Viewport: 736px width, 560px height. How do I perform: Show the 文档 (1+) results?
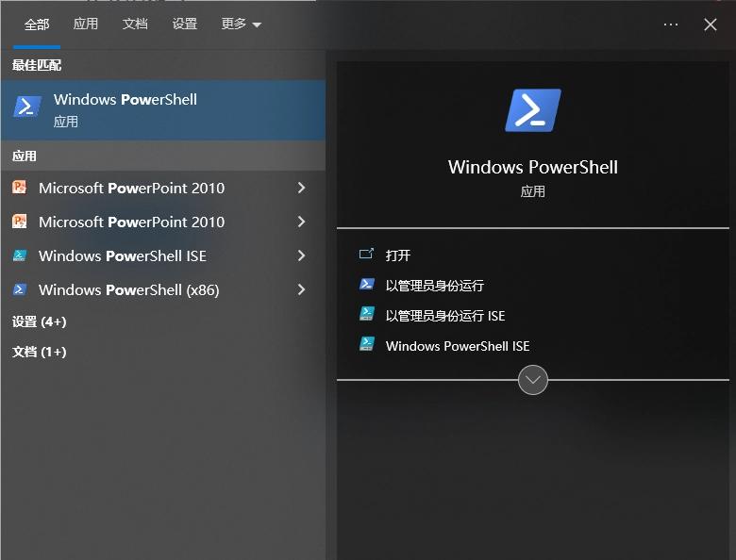(x=40, y=352)
